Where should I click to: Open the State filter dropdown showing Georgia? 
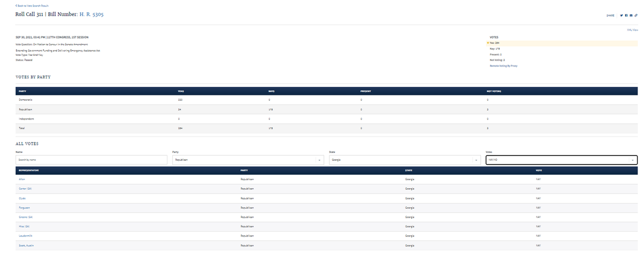tap(405, 160)
